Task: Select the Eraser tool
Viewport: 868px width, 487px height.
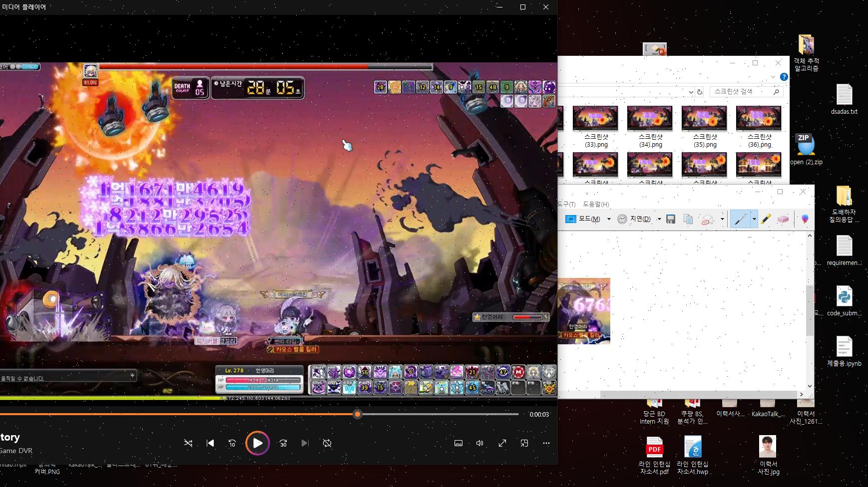Action: 783,219
